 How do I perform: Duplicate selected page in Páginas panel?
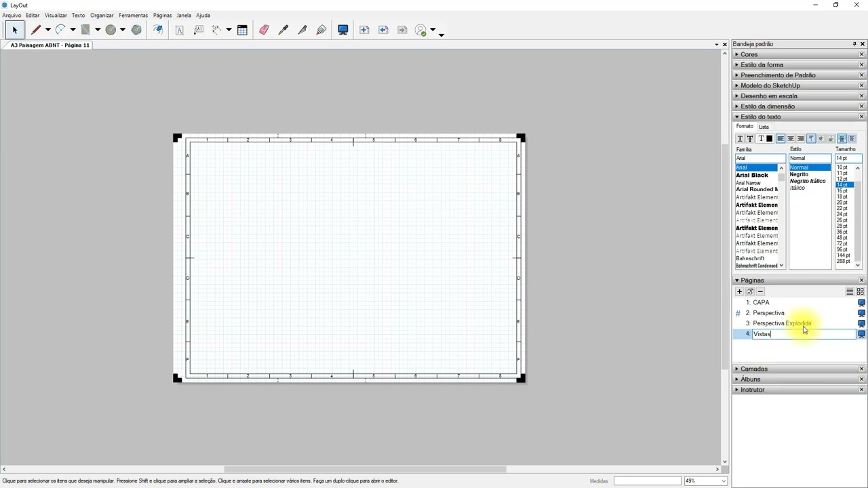[750, 291]
